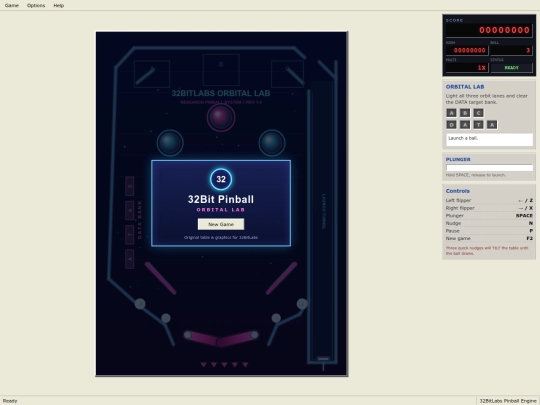Click the 32 circular logo badge

click(221, 179)
